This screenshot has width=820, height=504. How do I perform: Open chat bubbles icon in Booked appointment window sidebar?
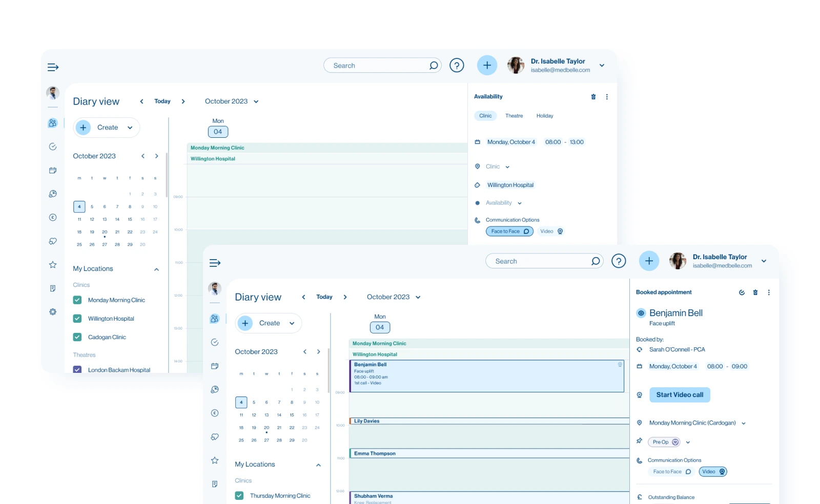[215, 437]
